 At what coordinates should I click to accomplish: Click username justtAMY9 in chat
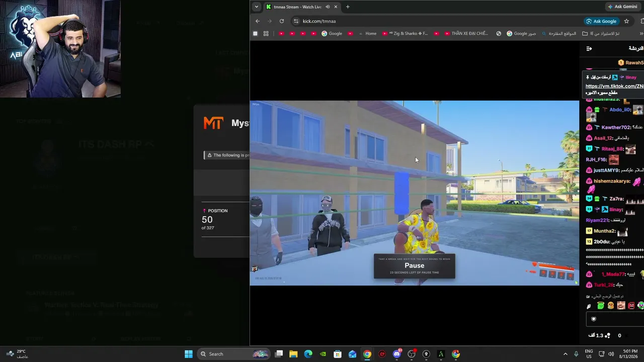point(605,170)
